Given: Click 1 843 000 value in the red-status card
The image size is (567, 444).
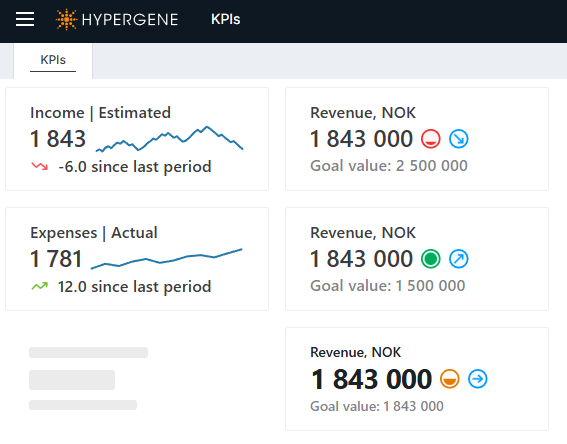Looking at the screenshot, I should point(362,139).
